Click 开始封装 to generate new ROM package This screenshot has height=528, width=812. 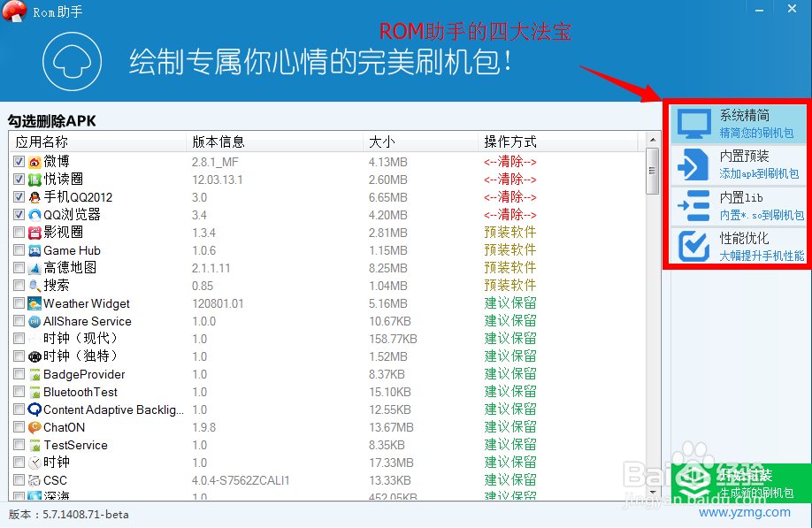pos(741,483)
